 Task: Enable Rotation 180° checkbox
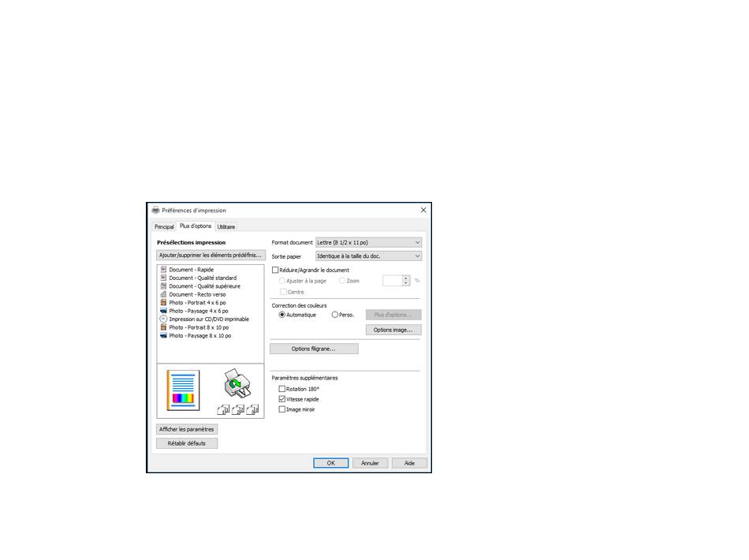[281, 389]
